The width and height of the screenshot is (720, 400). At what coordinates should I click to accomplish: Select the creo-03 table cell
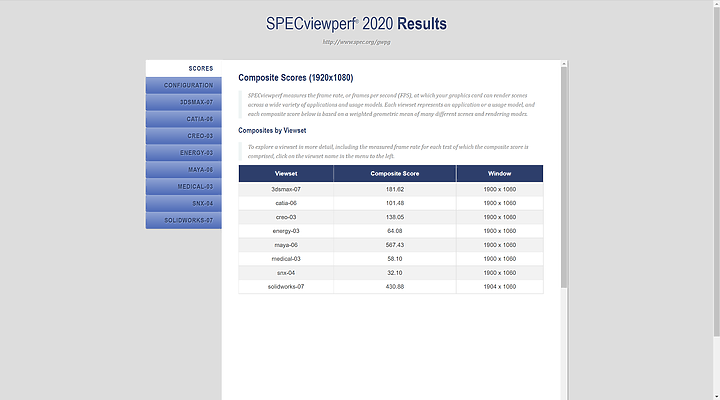point(286,217)
